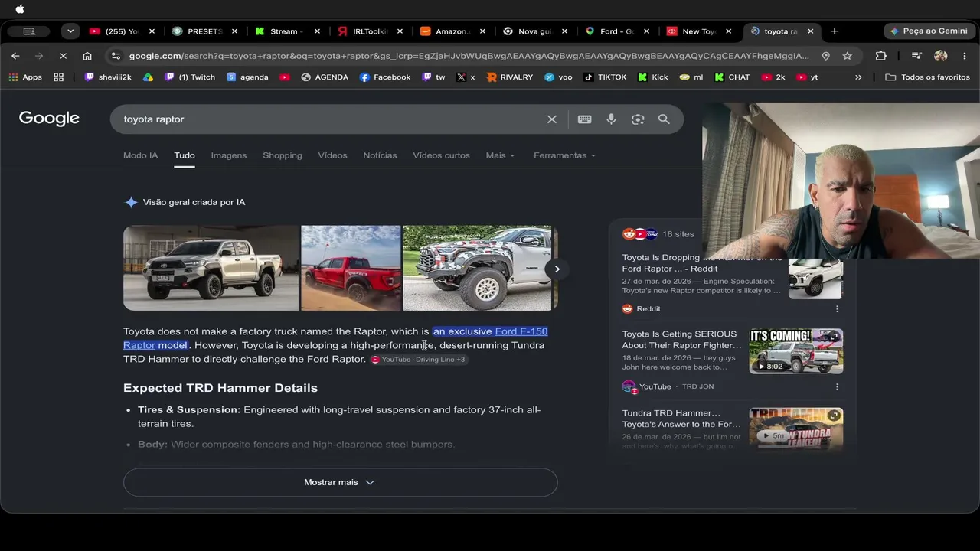The height and width of the screenshot is (551, 980).
Task: Expand the Mais dropdown
Action: pos(501,155)
